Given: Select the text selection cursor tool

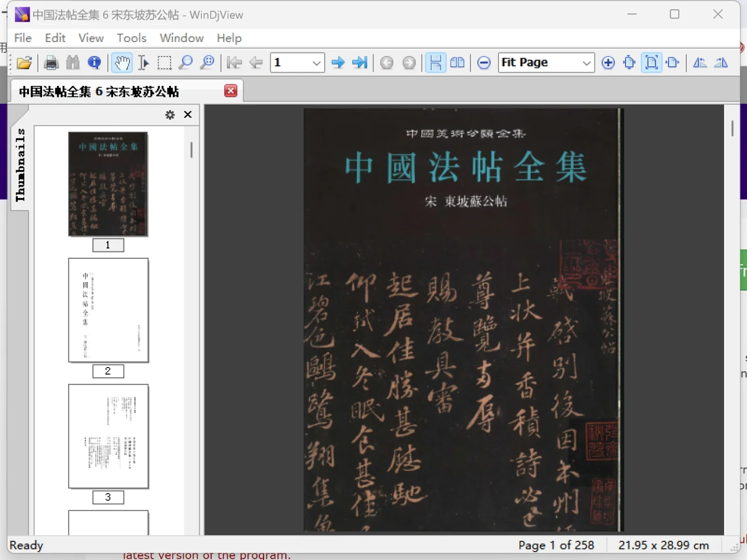Looking at the screenshot, I should [144, 63].
